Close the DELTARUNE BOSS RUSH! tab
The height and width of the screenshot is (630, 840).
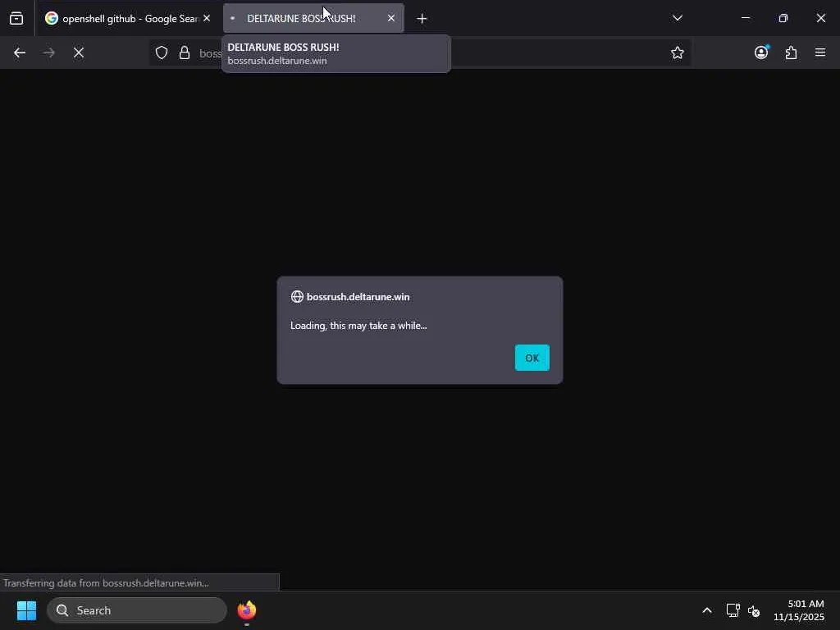[391, 18]
